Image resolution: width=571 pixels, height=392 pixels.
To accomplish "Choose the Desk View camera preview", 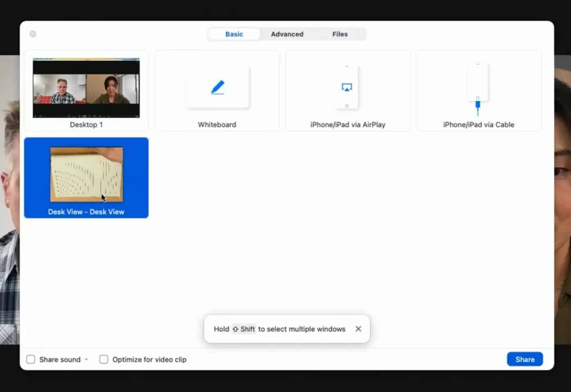I will (86, 175).
